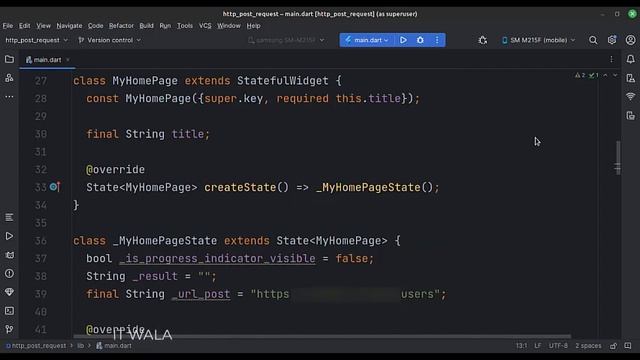Go to previous highlighted problem up arrow
The width and height of the screenshot is (640, 360).
click(x=606, y=76)
